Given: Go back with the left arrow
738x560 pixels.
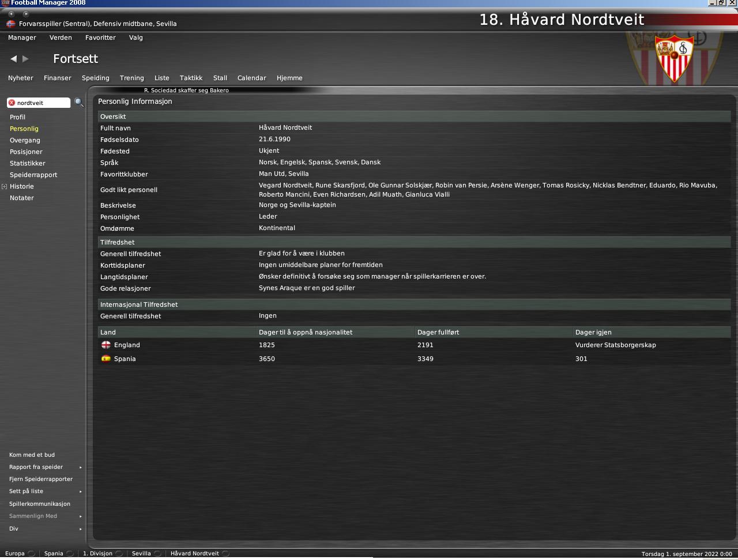Looking at the screenshot, I should tap(13, 59).
